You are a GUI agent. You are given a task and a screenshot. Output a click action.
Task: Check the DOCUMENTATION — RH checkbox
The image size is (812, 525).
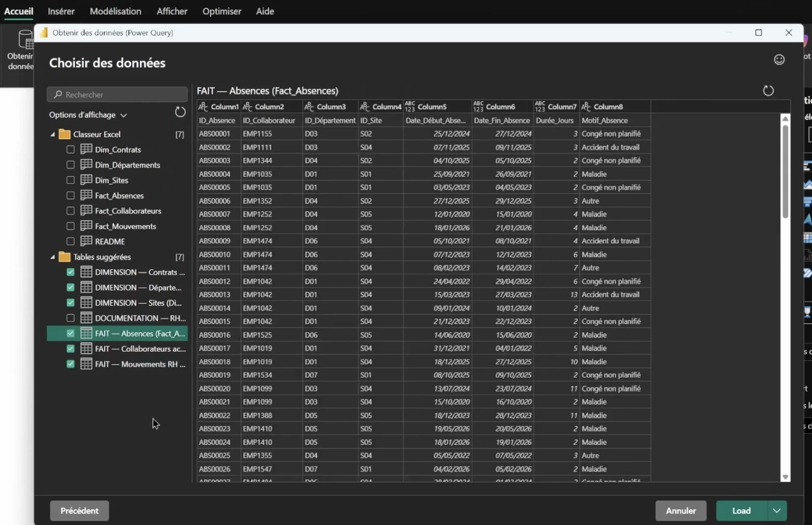point(71,318)
